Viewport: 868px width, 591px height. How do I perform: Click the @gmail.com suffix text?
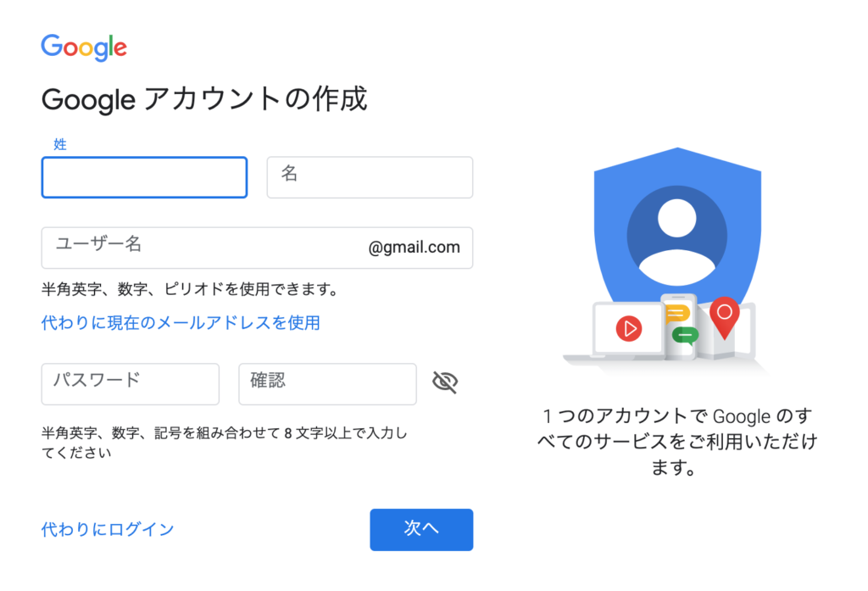click(414, 247)
